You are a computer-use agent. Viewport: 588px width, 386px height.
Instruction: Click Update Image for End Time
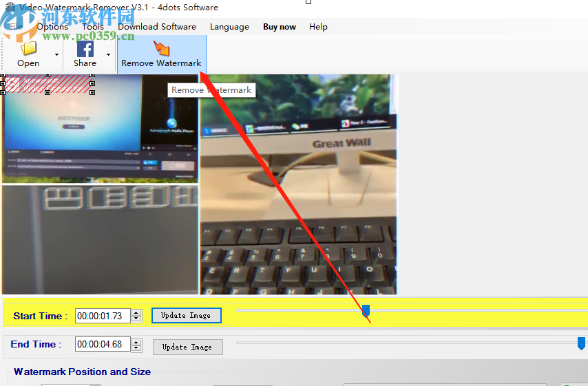(x=187, y=347)
